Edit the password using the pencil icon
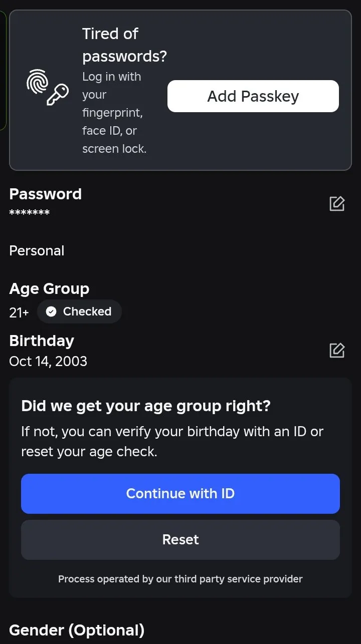The image size is (361, 644). [337, 204]
